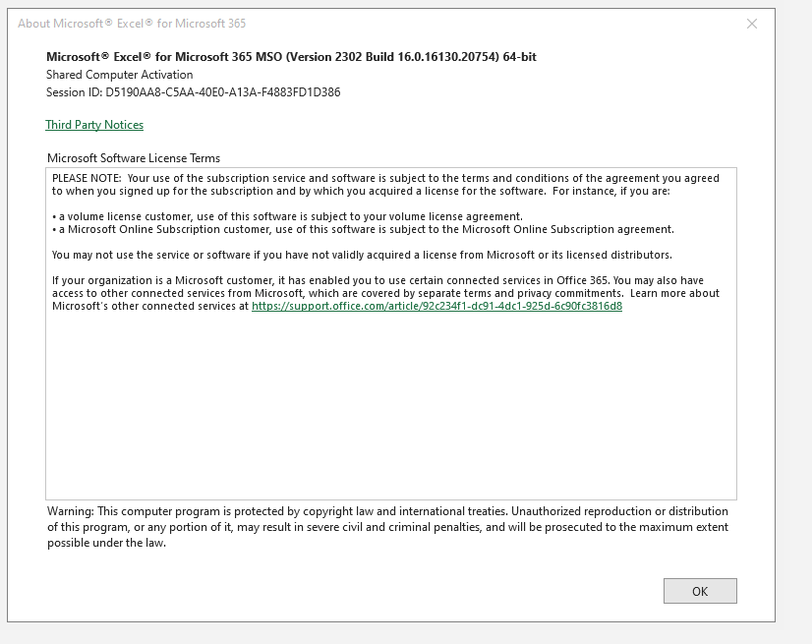Click the dialog title 'About Microsoft Excel for Microsoft 365'
This screenshot has height=644, width=812.
pos(132,24)
